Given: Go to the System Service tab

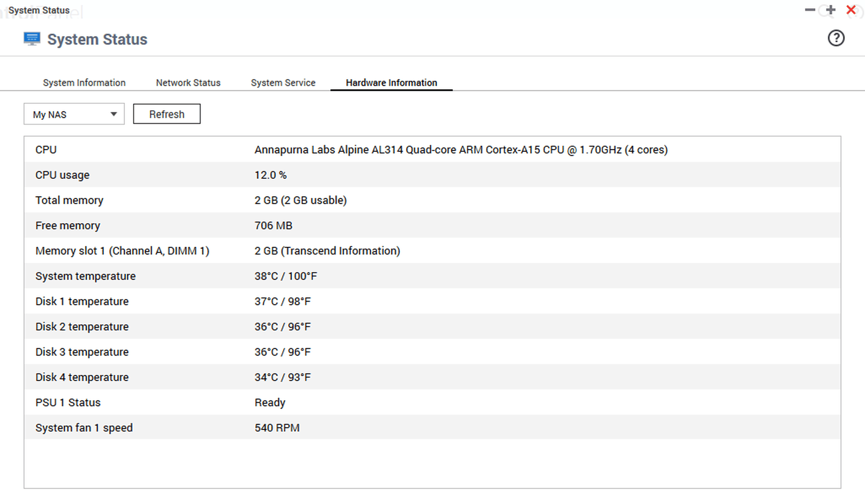Looking at the screenshot, I should click(283, 83).
